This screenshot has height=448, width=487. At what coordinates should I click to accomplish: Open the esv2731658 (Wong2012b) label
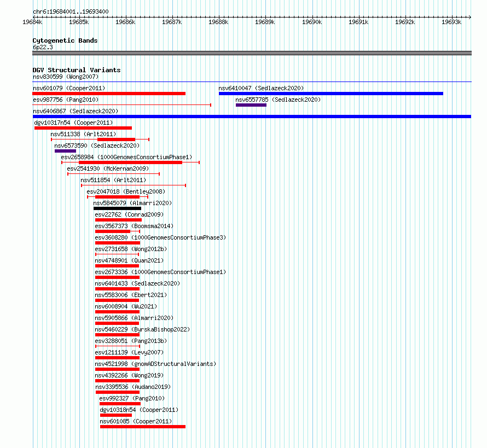click(x=131, y=249)
